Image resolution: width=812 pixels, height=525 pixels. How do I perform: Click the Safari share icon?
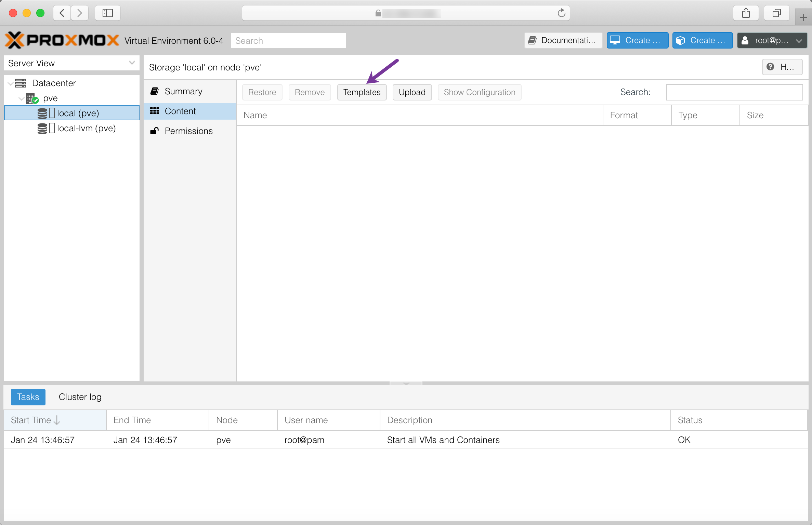point(746,13)
